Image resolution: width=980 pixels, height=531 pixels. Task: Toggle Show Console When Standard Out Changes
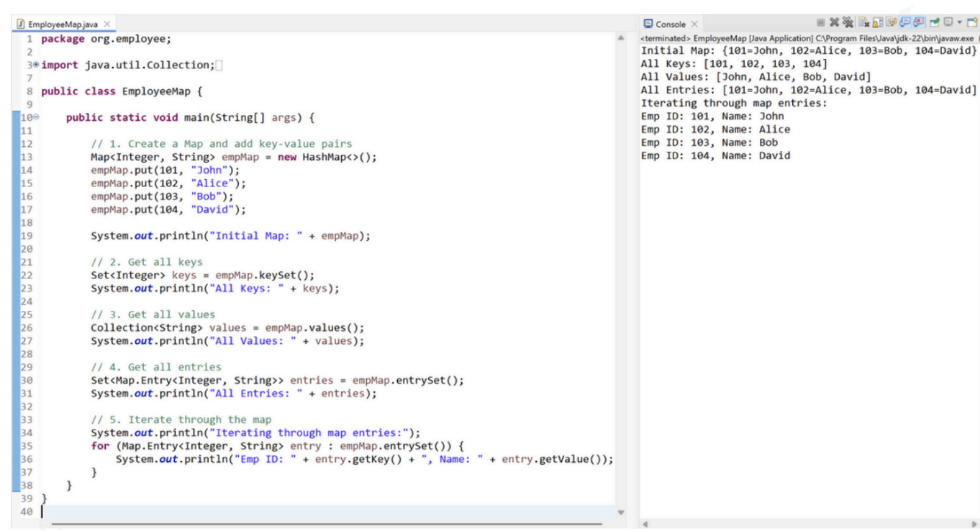click(904, 22)
